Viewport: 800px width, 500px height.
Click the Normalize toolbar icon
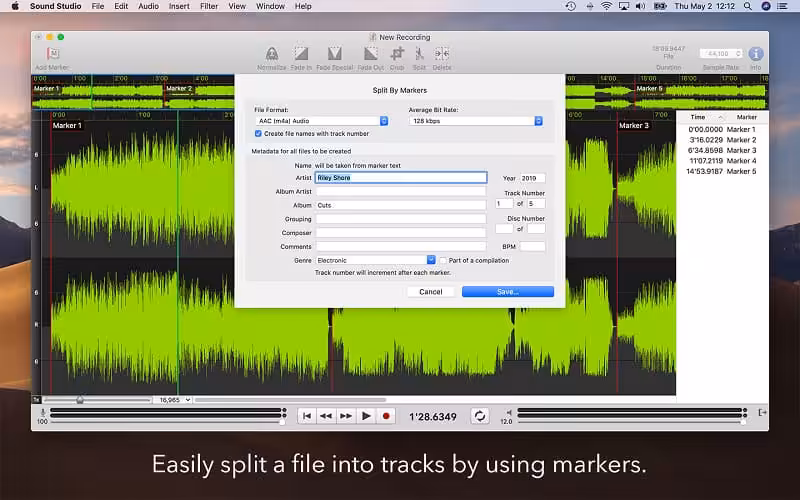point(272,54)
